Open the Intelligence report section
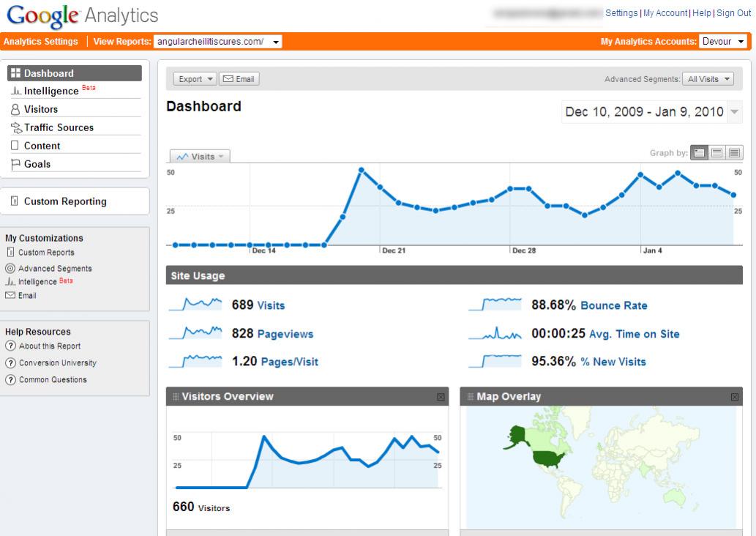The width and height of the screenshot is (756, 536). tap(51, 91)
